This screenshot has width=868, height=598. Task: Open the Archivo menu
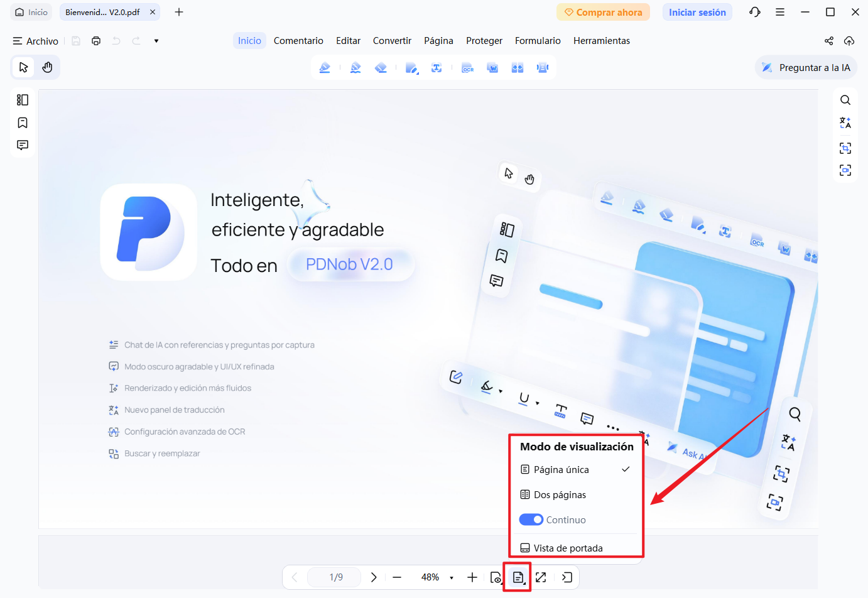coord(36,41)
